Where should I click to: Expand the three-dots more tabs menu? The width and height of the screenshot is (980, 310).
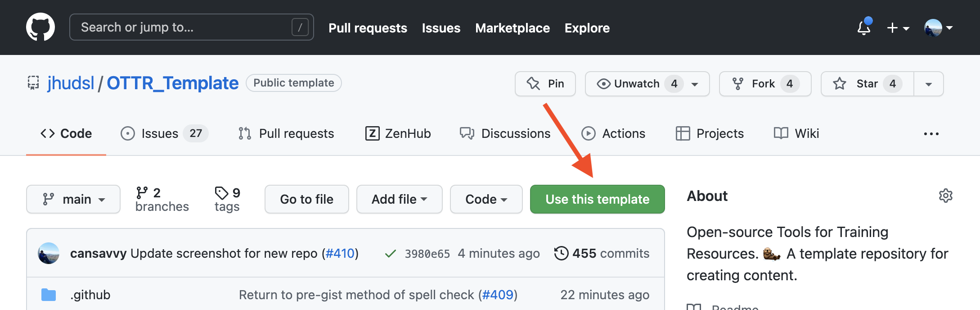click(x=931, y=134)
